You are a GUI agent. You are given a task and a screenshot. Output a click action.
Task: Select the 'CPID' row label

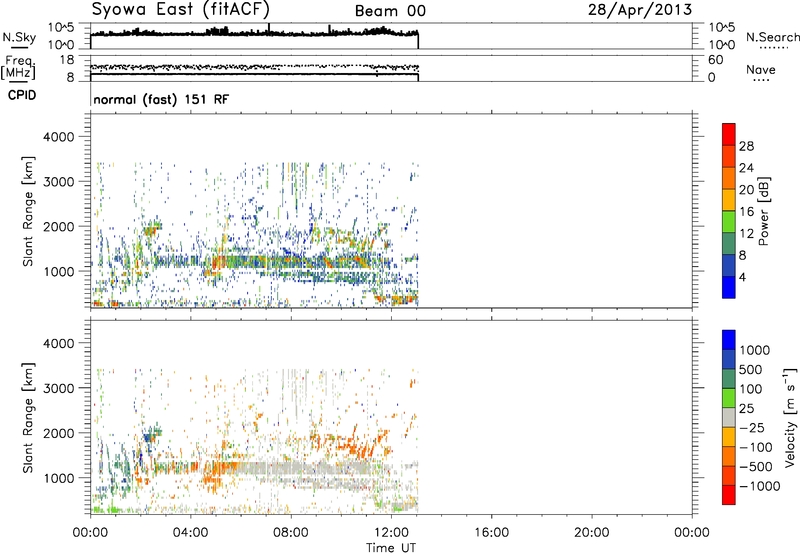(x=22, y=95)
